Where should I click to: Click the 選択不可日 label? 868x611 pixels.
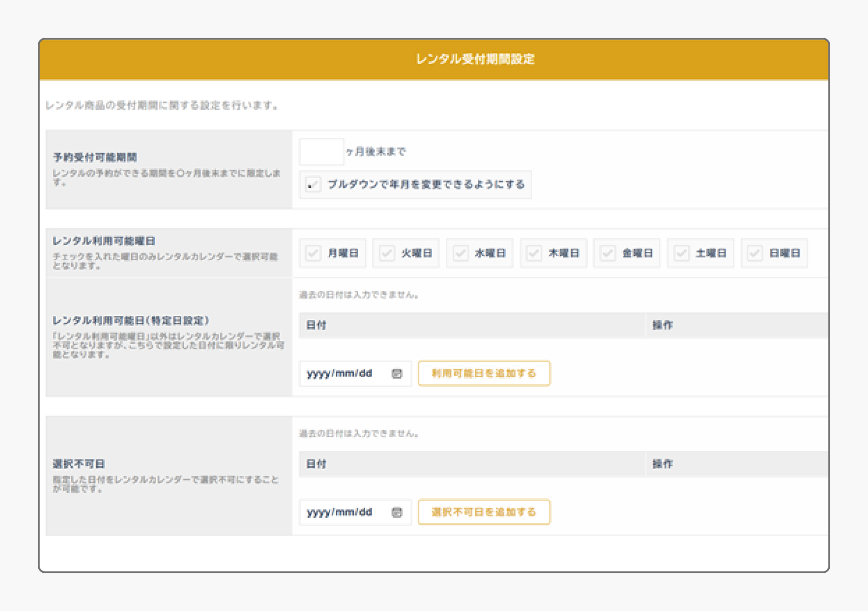[x=79, y=464]
